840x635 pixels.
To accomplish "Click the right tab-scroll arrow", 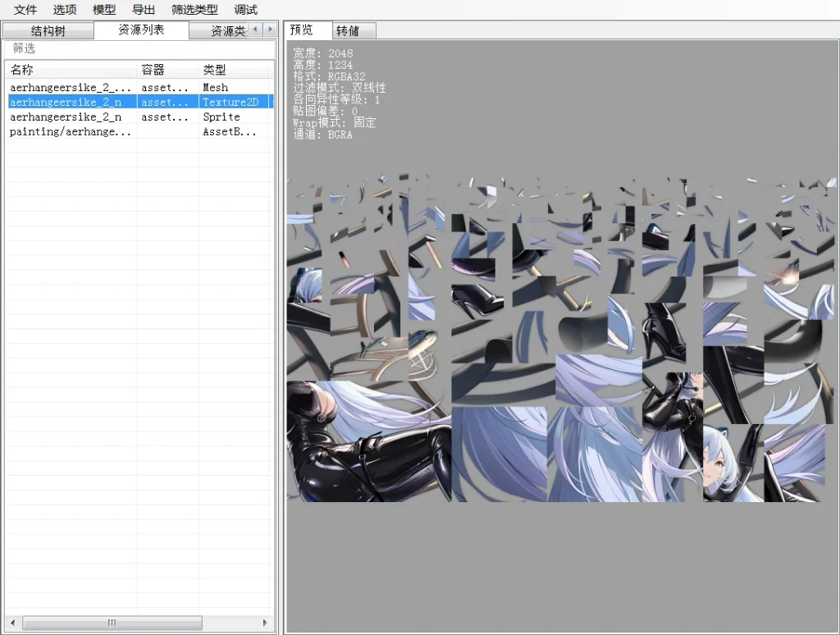I will click(x=270, y=30).
